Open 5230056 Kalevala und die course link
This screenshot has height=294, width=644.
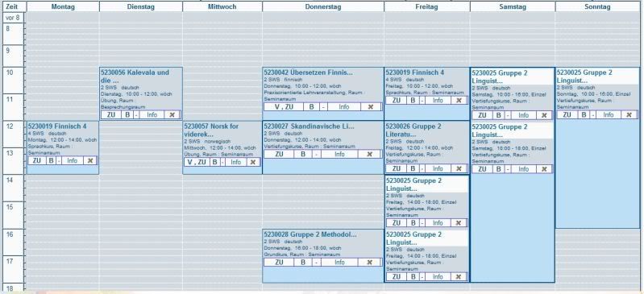tap(135, 77)
